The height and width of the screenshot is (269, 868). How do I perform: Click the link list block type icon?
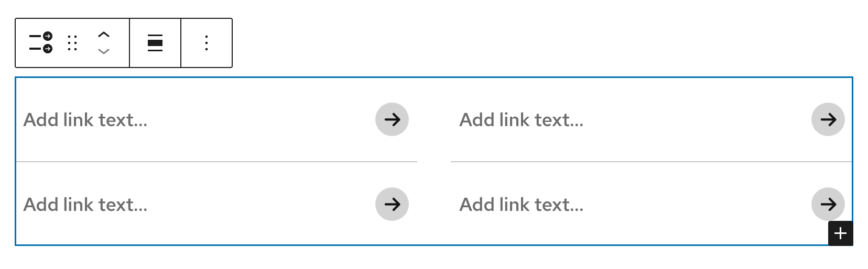(41, 43)
